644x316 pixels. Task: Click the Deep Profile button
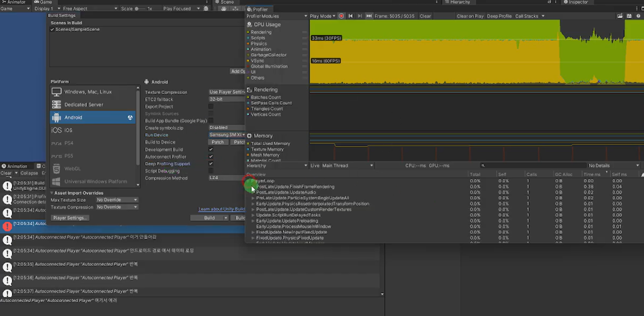click(x=499, y=16)
